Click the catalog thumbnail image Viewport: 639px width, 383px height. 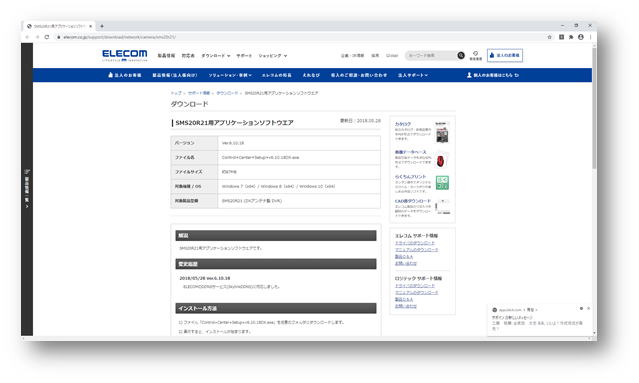442,132
